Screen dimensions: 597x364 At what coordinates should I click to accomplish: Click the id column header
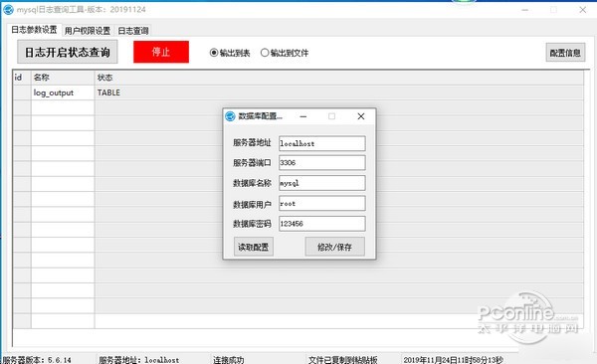pyautogui.click(x=22, y=78)
